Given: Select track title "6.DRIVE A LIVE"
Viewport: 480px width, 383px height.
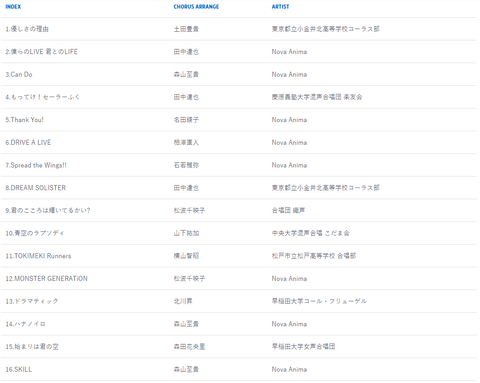Looking at the screenshot, I should click(28, 142).
